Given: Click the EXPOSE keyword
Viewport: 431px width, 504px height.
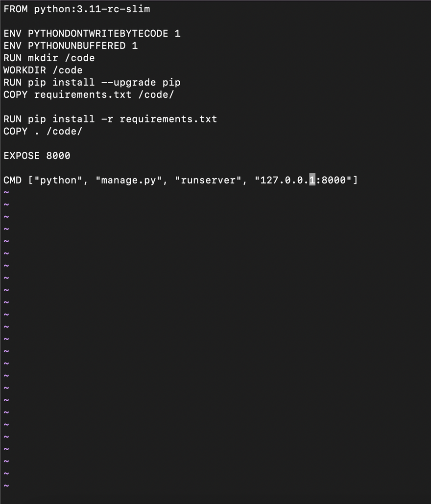Looking at the screenshot, I should 22,156.
